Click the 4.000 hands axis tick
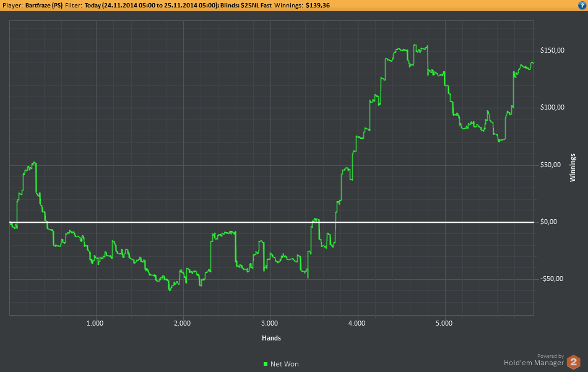The width and height of the screenshot is (588, 372). 357,323
